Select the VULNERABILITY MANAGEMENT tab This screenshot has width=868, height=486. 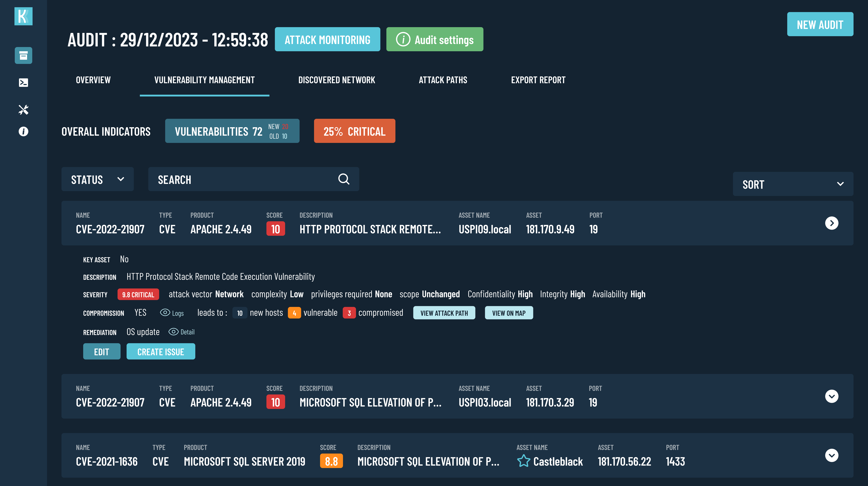pyautogui.click(x=204, y=80)
